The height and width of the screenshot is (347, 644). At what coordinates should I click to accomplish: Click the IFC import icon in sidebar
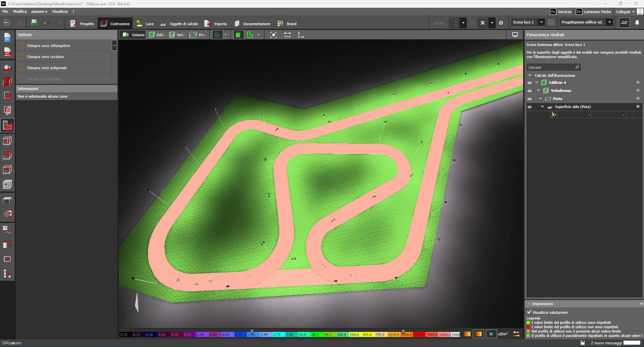[x=7, y=52]
